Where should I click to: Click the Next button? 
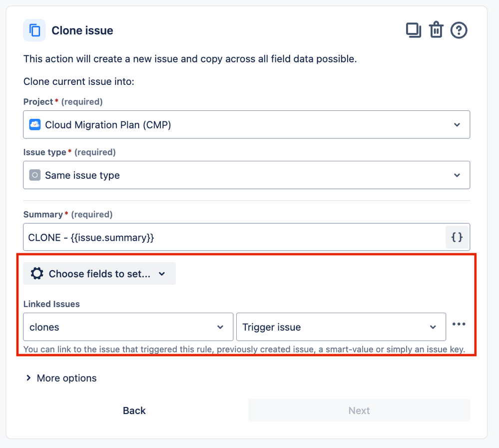click(x=359, y=411)
